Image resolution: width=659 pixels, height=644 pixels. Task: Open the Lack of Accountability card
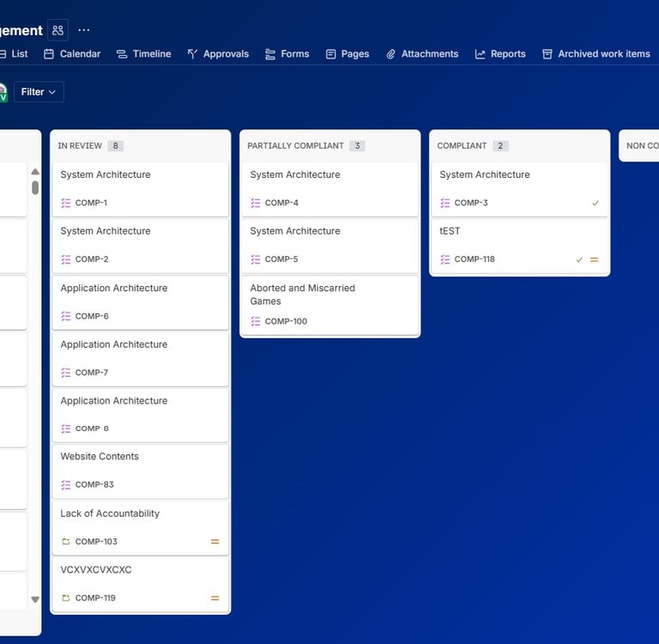[x=141, y=528]
